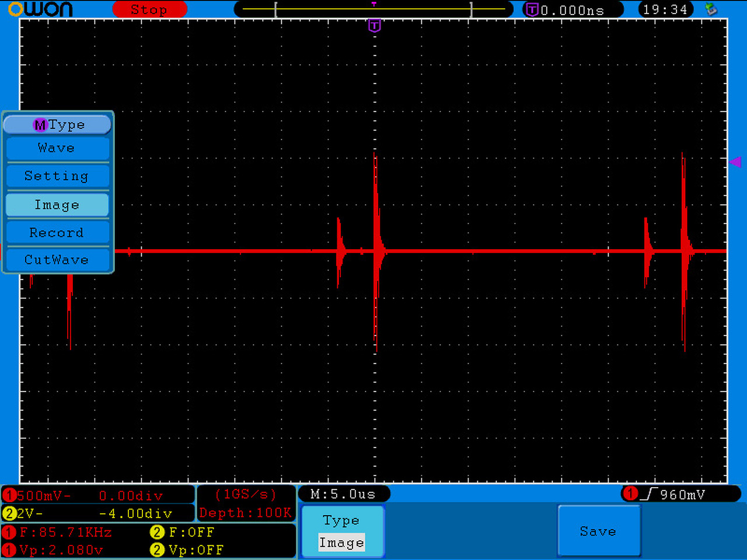The image size is (747, 560).
Task: Click the horizontal trigger time 0.000ns readout
Action: tap(573, 10)
